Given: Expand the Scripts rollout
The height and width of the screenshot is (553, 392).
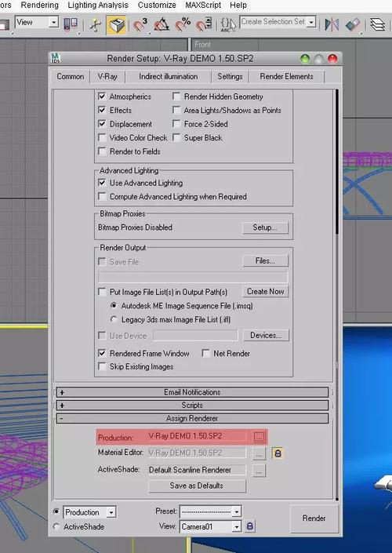Looking at the screenshot, I should [x=192, y=405].
